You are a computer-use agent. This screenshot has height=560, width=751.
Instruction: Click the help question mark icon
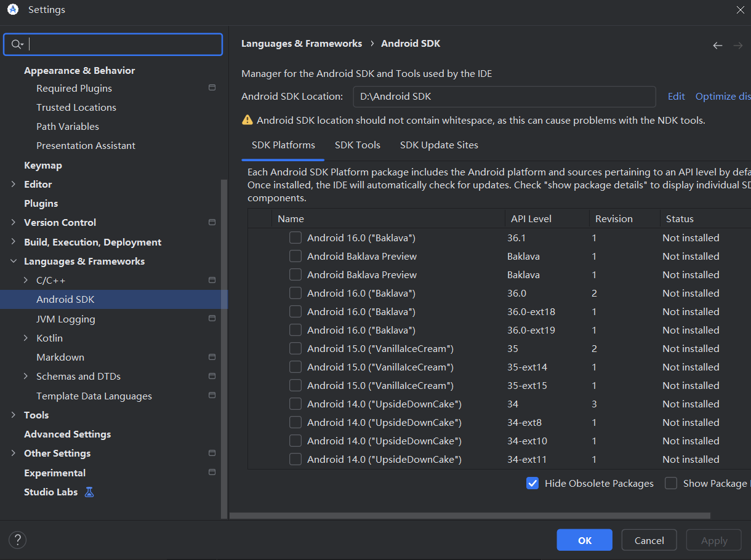pos(17,540)
